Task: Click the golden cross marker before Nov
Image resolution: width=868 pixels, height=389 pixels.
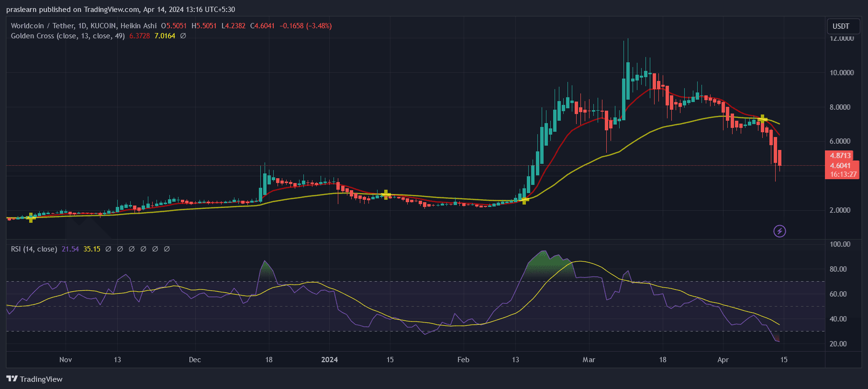Action: coord(31,217)
